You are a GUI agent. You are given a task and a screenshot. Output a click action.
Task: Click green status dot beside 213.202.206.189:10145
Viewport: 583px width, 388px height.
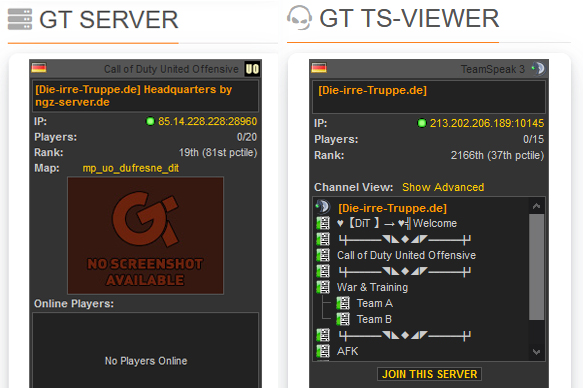(x=422, y=123)
